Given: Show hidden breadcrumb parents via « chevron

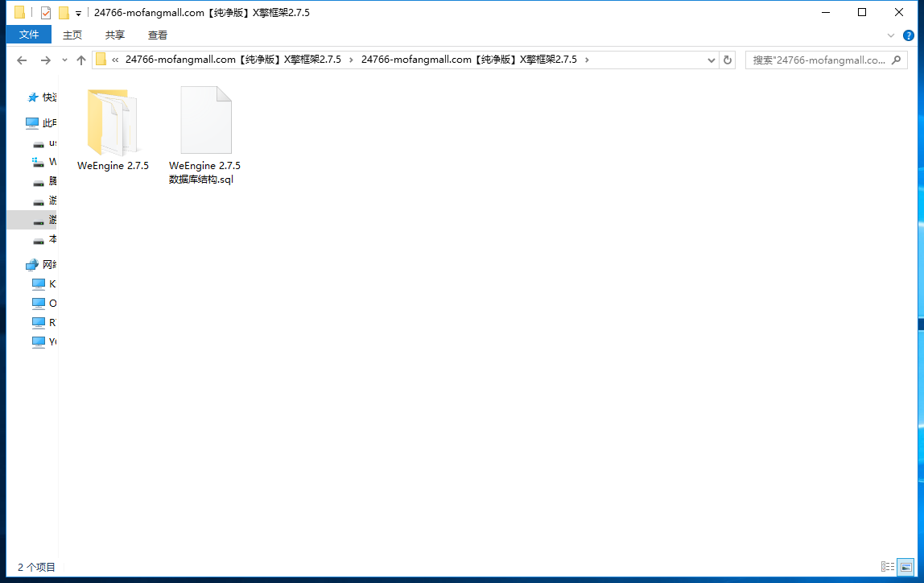Looking at the screenshot, I should click(116, 60).
